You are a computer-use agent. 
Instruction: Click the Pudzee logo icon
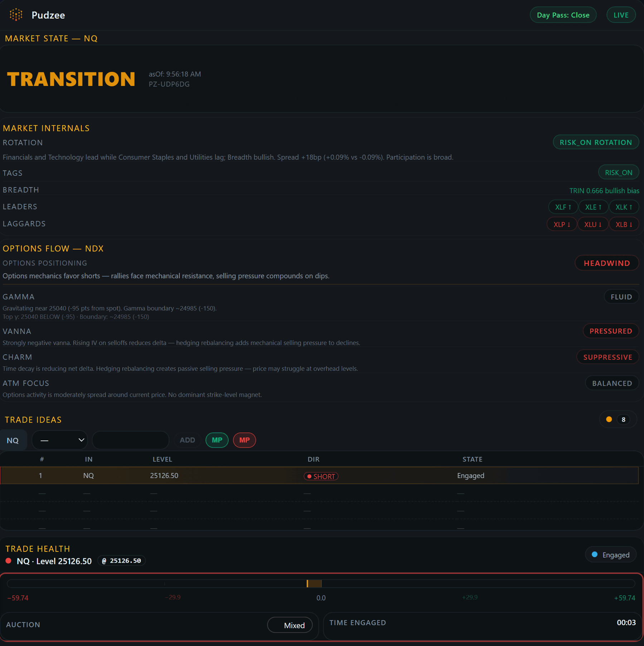tap(16, 15)
